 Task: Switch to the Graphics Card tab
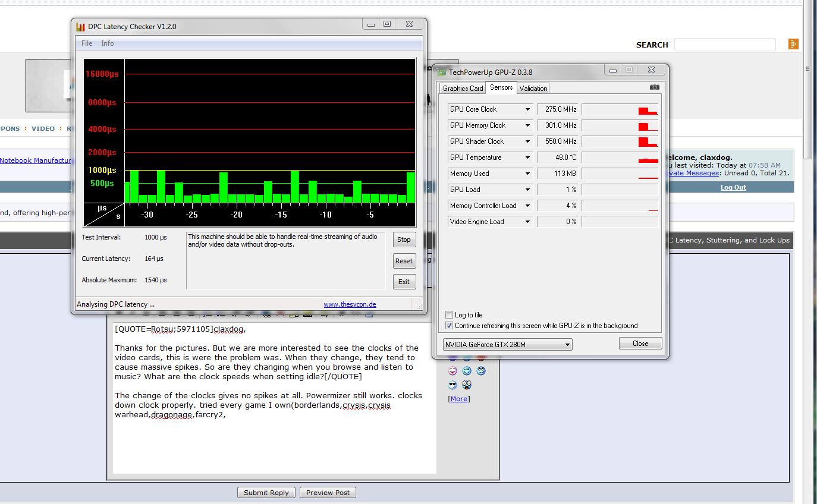coord(463,89)
